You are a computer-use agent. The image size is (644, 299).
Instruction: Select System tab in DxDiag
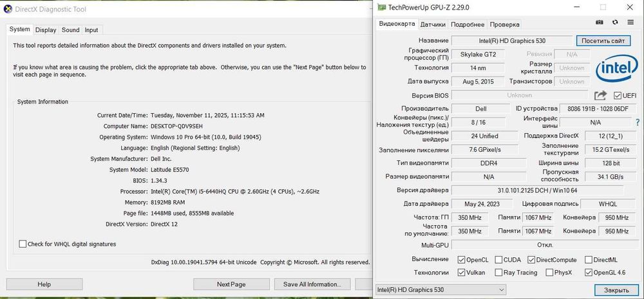(20, 29)
